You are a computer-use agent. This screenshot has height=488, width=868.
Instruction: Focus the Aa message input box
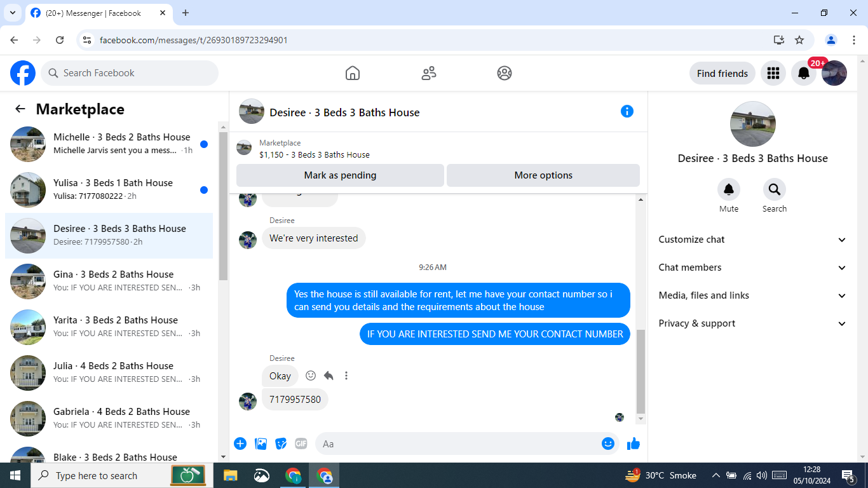[x=467, y=444]
